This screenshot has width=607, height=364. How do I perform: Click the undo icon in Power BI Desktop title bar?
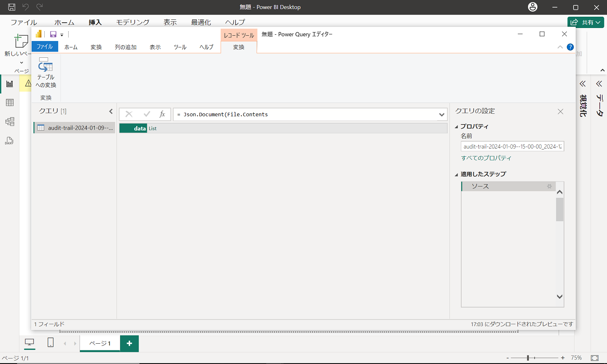(26, 7)
